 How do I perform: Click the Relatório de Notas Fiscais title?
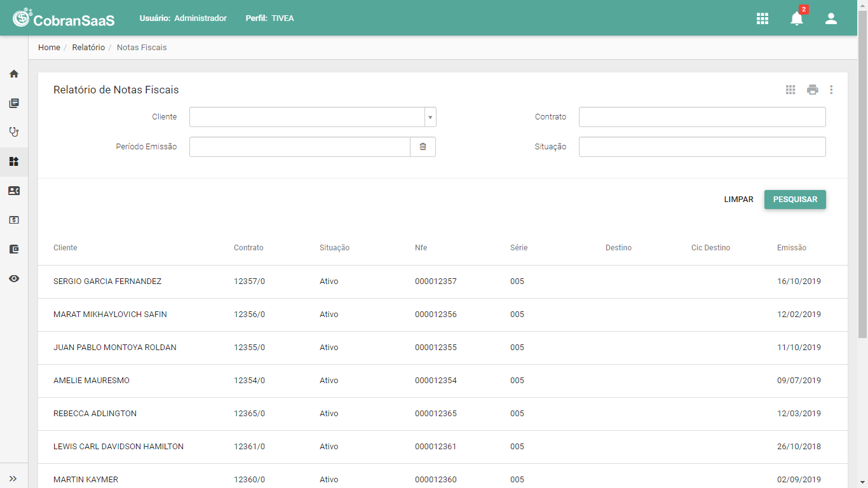[116, 90]
